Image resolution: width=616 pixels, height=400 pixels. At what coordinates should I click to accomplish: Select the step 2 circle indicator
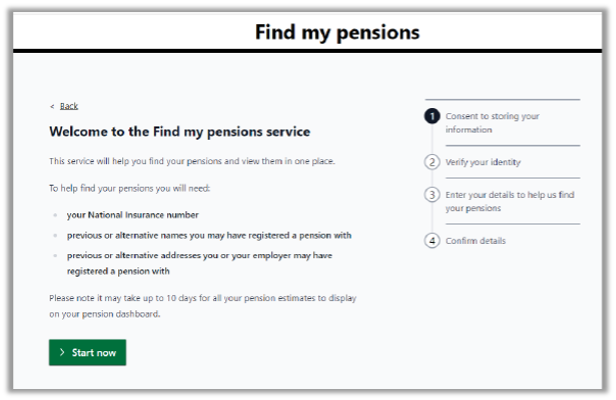432,162
